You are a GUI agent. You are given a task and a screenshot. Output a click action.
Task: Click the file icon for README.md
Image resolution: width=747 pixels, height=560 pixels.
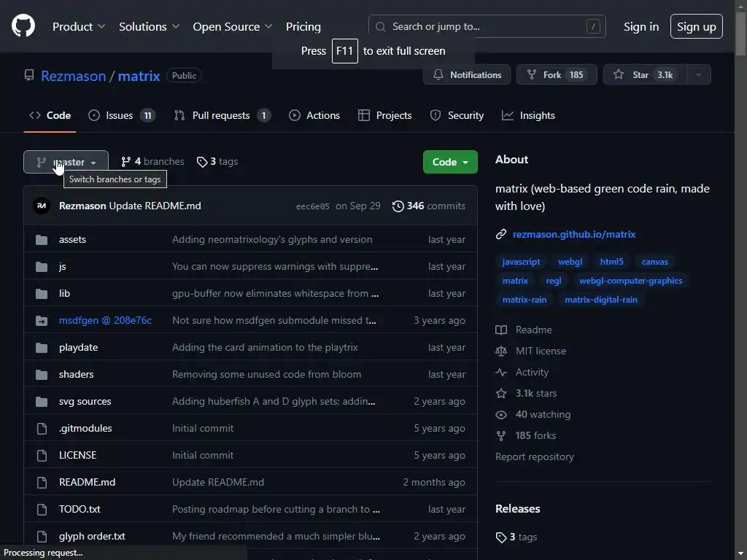pos(42,483)
